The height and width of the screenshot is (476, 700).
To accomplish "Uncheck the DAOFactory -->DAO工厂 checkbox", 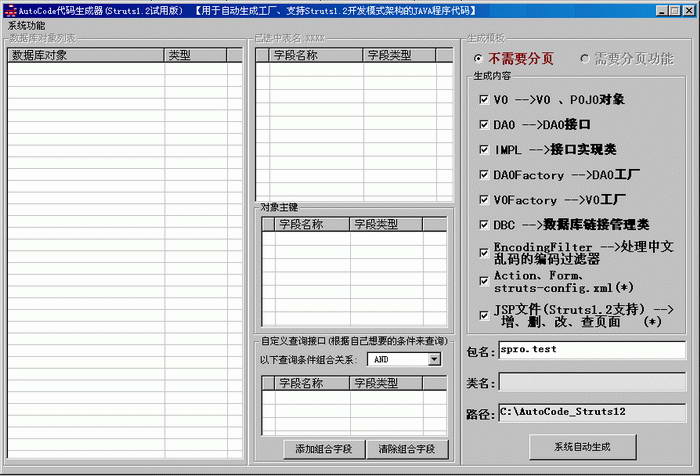I will coord(483,174).
